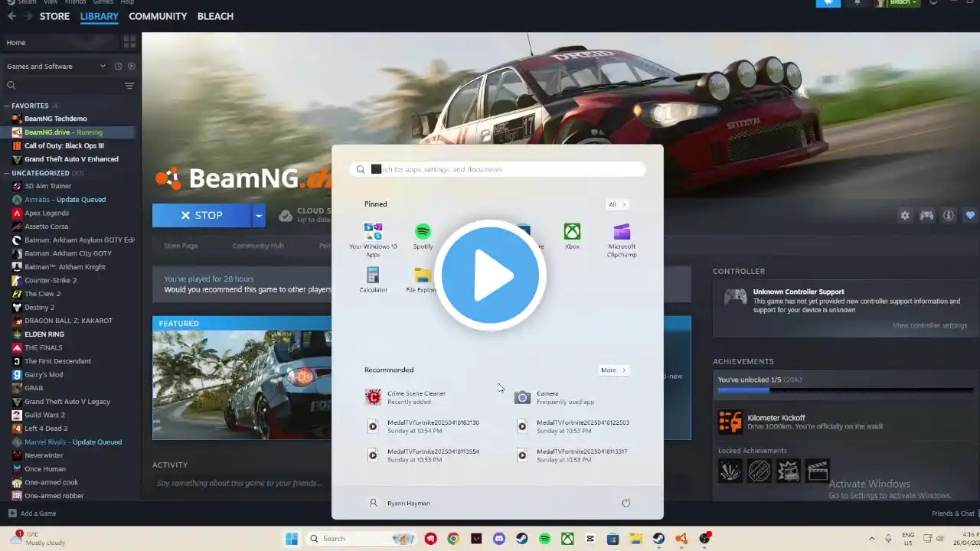Image resolution: width=980 pixels, height=551 pixels.
Task: Open the dropdown arrow beside STOP
Action: click(x=259, y=216)
